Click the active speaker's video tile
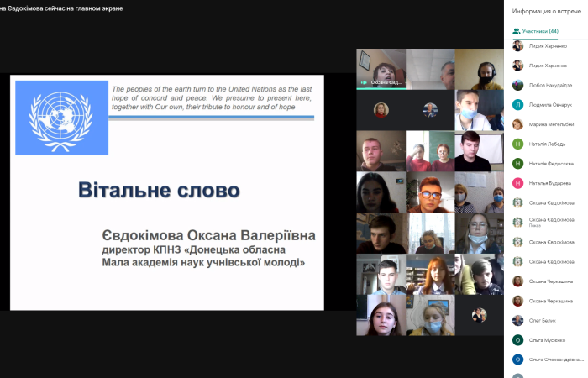Viewport: 588px width, 378px height. point(381,68)
